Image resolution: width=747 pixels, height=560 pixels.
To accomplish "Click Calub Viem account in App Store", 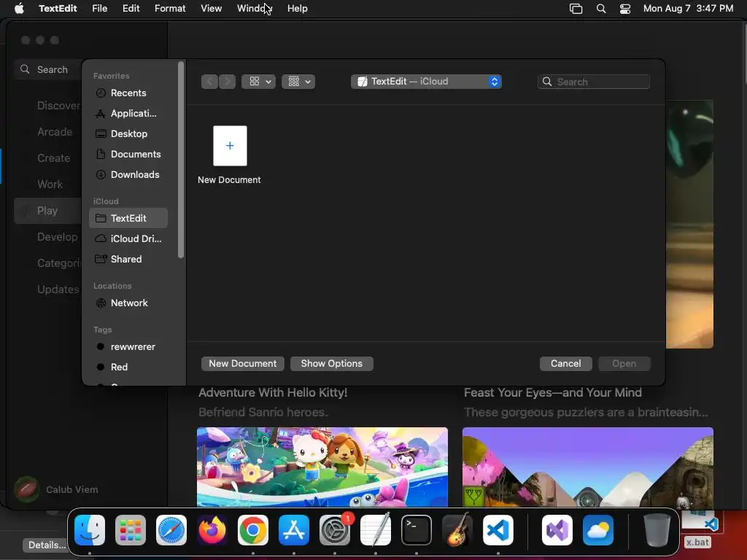I will [x=57, y=489].
